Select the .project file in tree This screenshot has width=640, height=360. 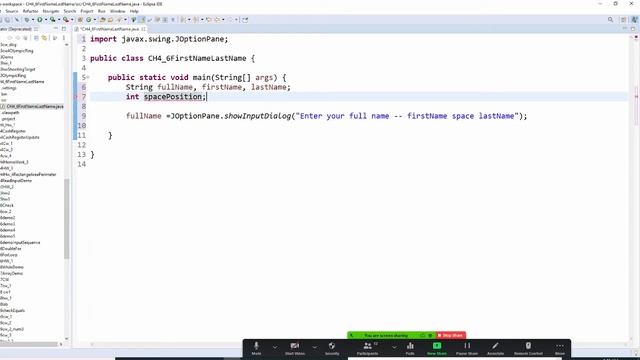click(8, 119)
